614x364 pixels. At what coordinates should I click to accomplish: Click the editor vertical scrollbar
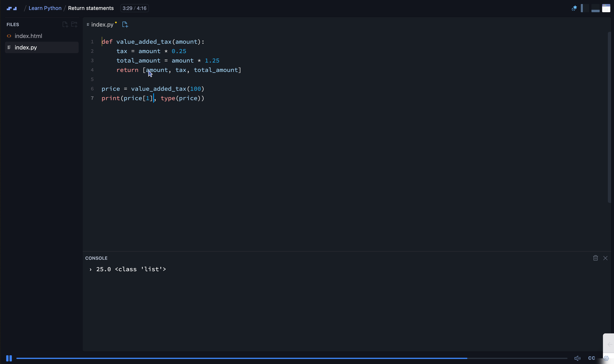click(x=609, y=117)
